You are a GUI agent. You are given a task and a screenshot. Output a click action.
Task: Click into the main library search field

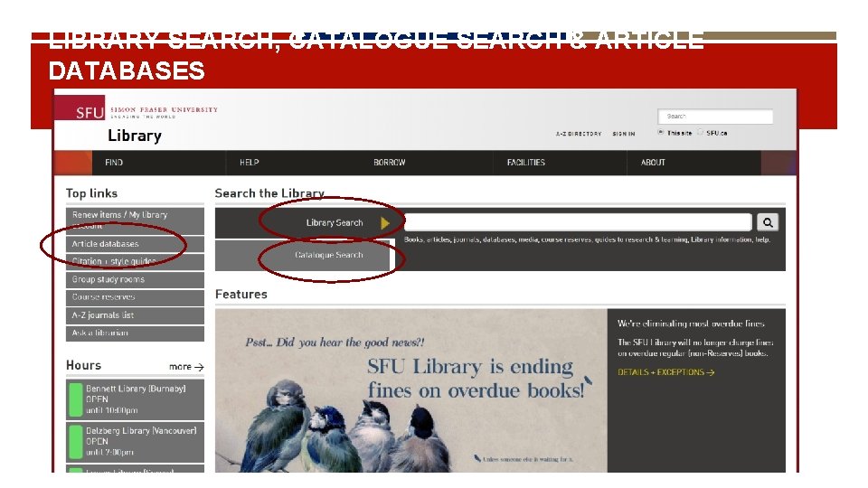(578, 222)
